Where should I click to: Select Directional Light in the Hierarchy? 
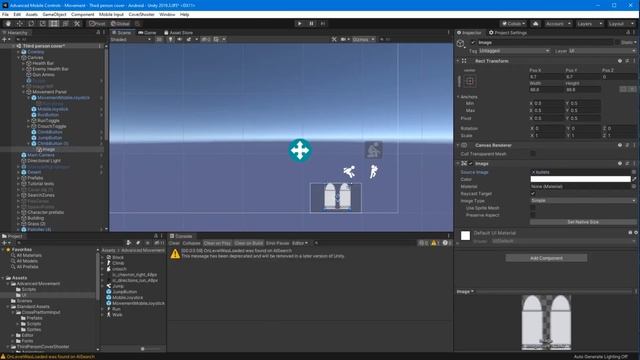(44, 161)
